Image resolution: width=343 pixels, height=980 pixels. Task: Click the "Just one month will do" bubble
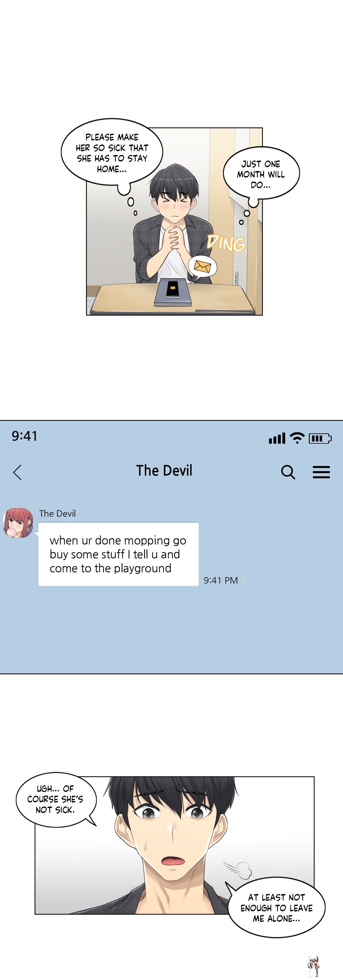[261, 174]
